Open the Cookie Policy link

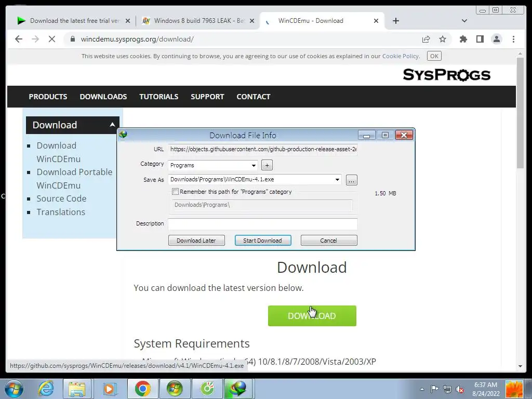click(x=401, y=56)
